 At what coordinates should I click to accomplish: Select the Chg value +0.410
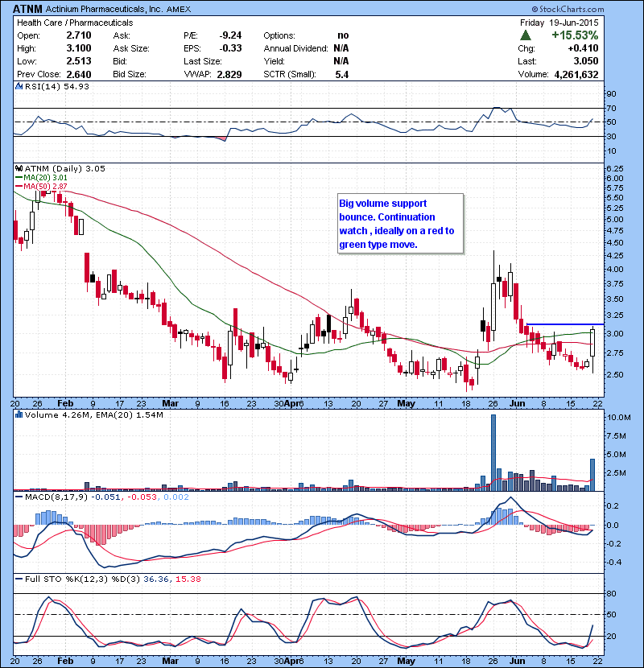(x=583, y=48)
